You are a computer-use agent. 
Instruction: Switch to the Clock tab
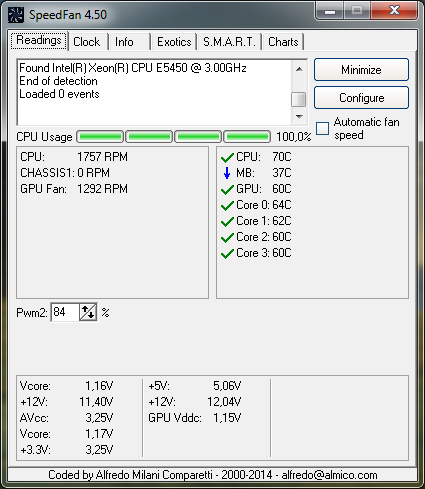point(87,42)
